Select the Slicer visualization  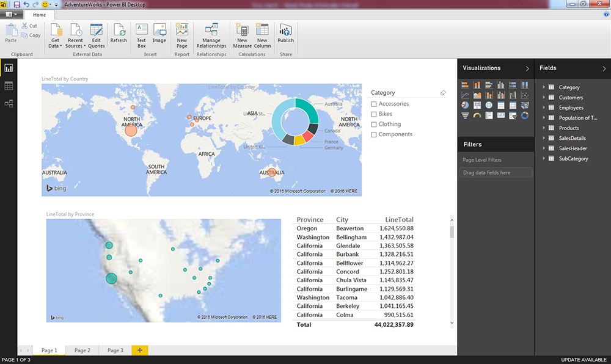pyautogui.click(x=513, y=115)
